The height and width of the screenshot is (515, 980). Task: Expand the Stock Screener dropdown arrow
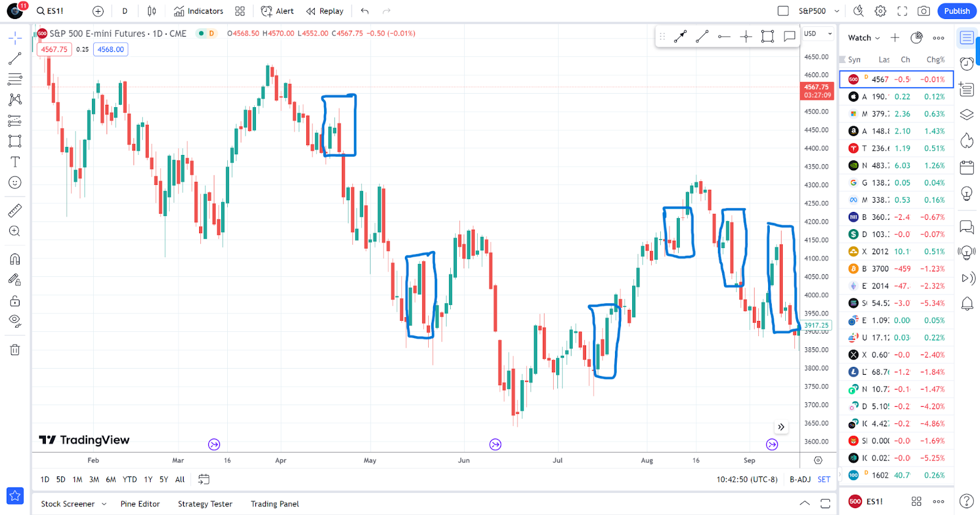pos(104,504)
